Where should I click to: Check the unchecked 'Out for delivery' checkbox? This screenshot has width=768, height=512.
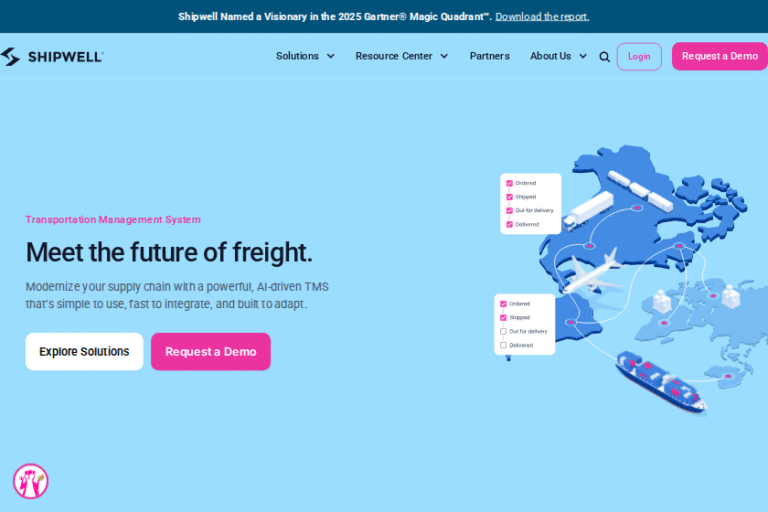point(503,331)
